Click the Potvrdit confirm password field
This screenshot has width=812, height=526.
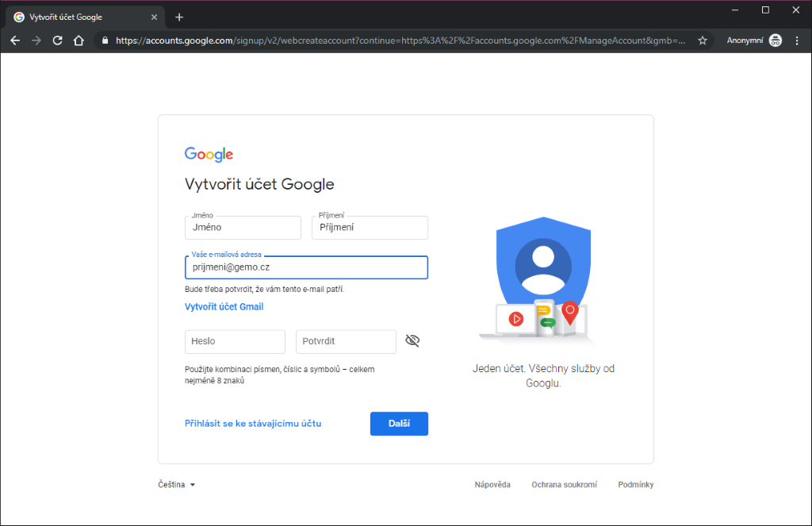(346, 341)
